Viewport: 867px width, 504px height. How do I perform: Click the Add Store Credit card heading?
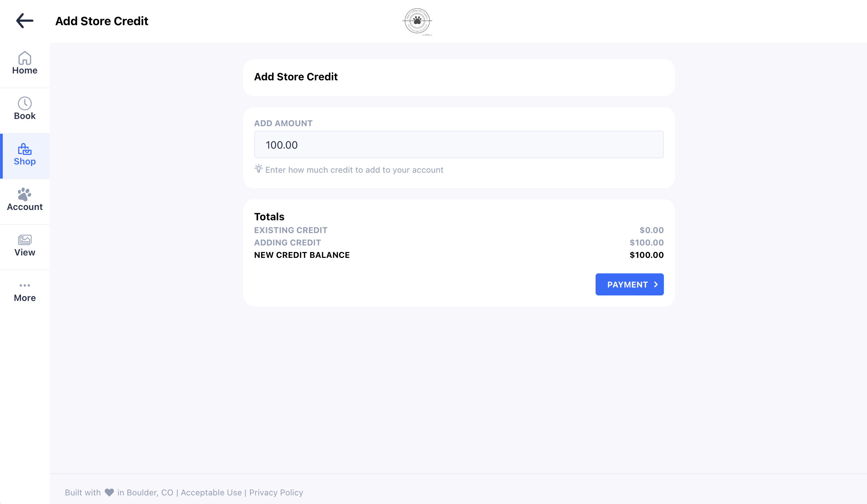click(x=296, y=77)
